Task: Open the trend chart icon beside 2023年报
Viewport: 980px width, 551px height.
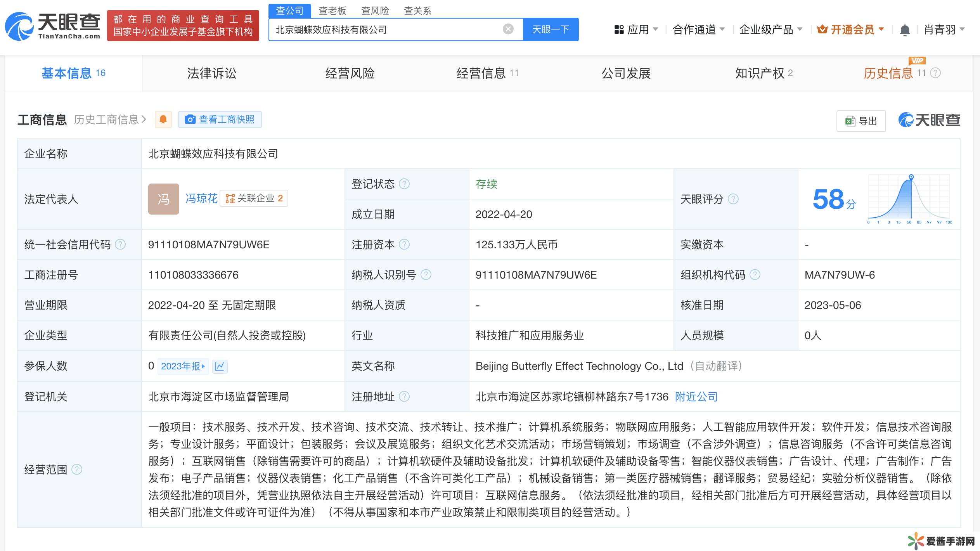Action: (220, 366)
